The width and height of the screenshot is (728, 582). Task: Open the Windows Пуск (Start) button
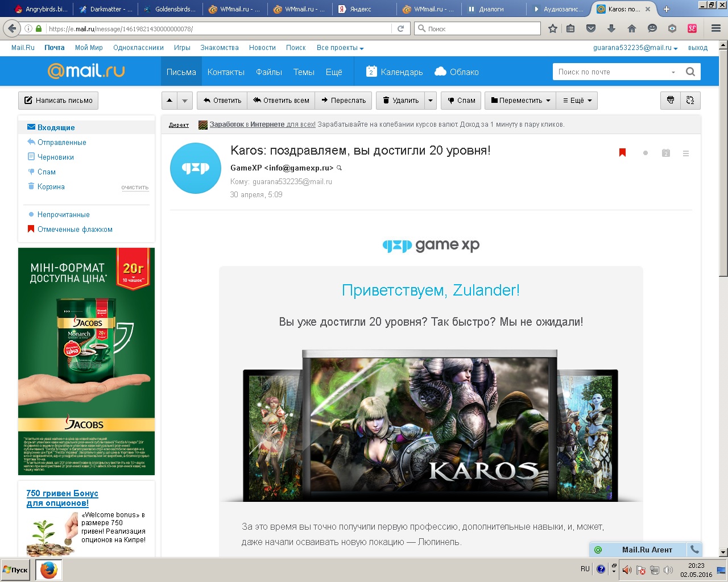16,569
